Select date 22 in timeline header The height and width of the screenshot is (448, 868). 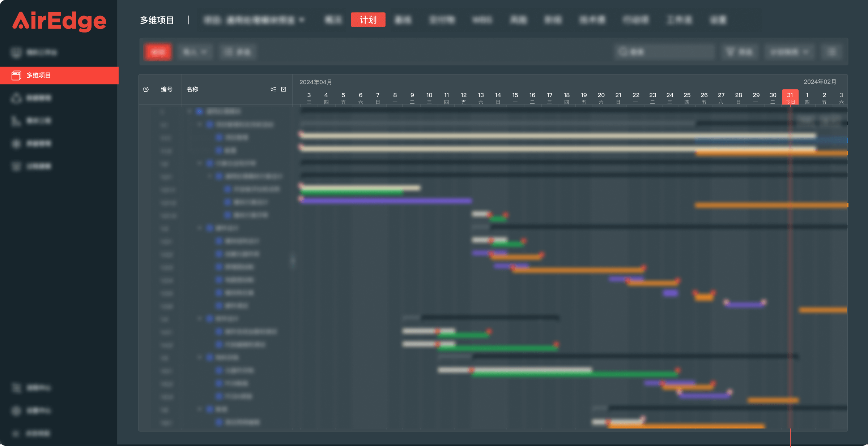635,98
